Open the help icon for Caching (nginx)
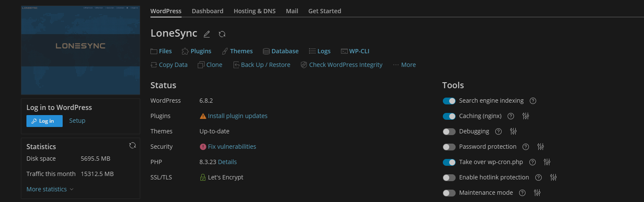 (511, 116)
